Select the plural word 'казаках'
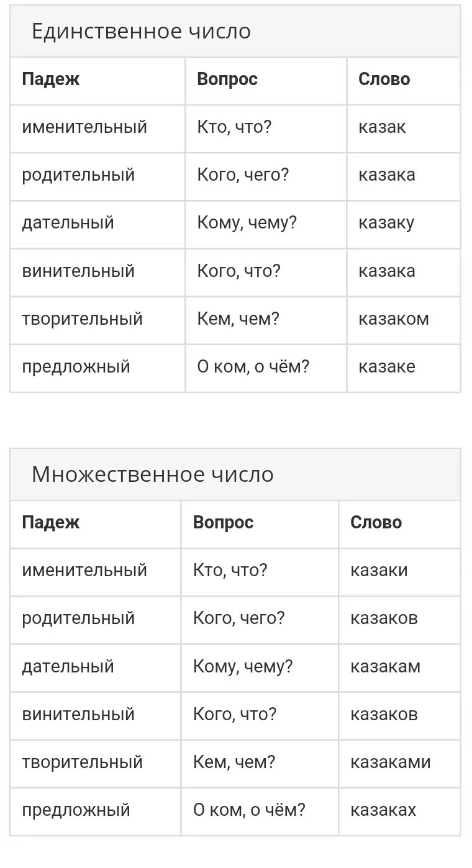 pos(383,810)
